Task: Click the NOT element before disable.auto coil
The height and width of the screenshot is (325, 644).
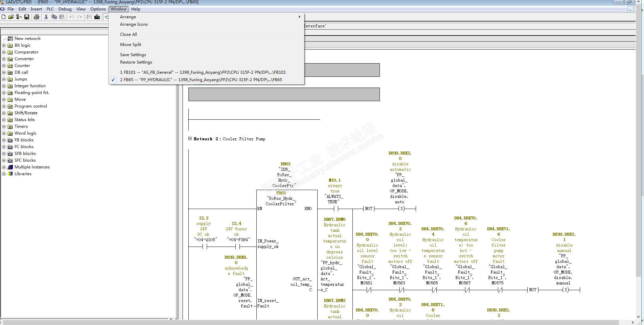Action: coord(369,209)
